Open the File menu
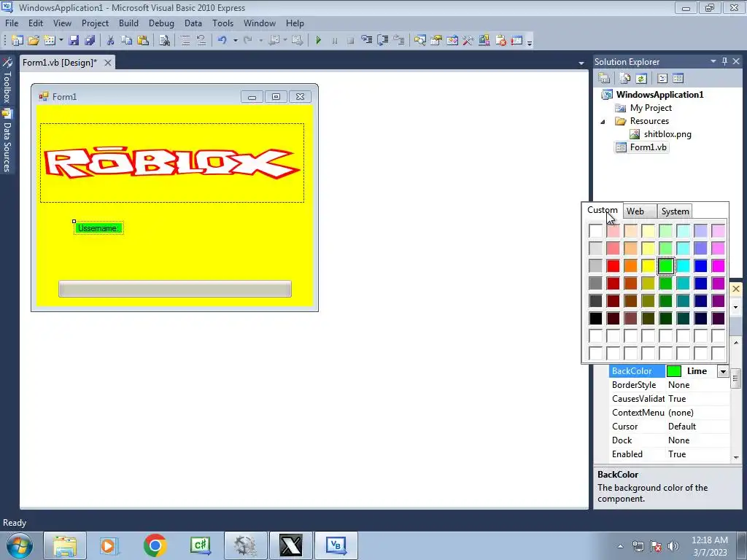The image size is (747, 560). click(x=12, y=23)
